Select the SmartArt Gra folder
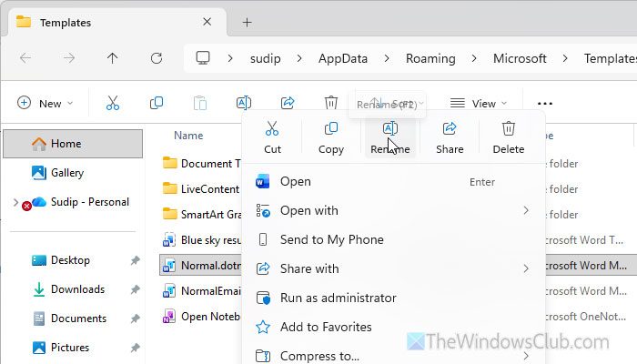Screen dimensions: 637x364 pyautogui.click(x=201, y=214)
